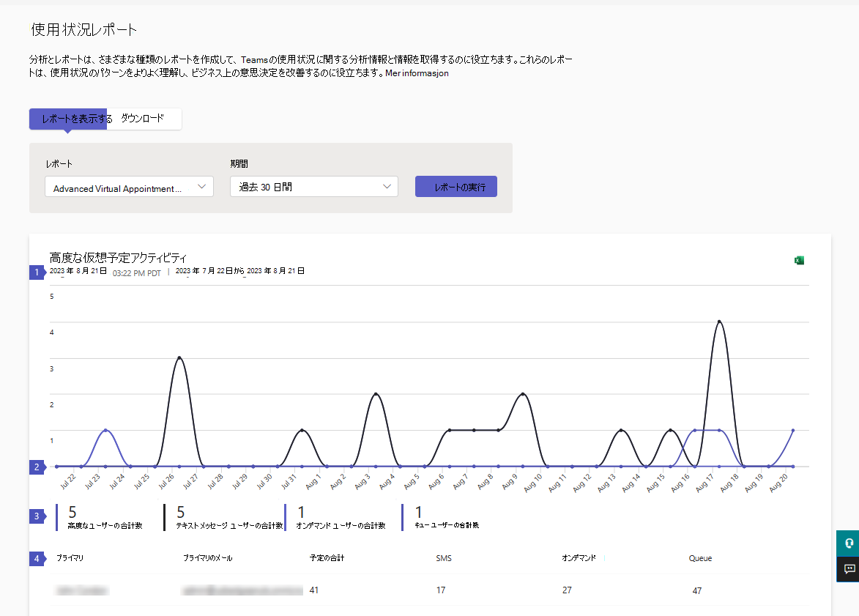Click the Aug 17 peak data point
859x616 pixels.
point(720,322)
